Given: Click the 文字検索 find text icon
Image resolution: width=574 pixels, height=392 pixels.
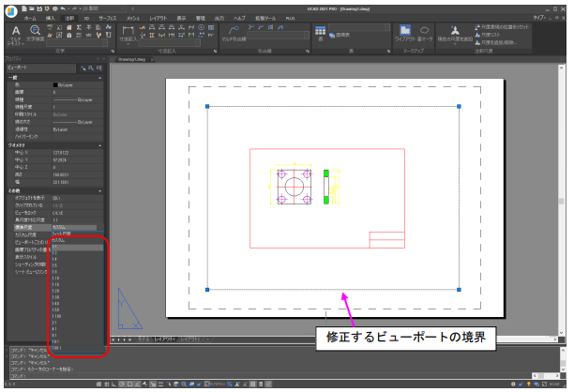Looking at the screenshot, I should [36, 32].
